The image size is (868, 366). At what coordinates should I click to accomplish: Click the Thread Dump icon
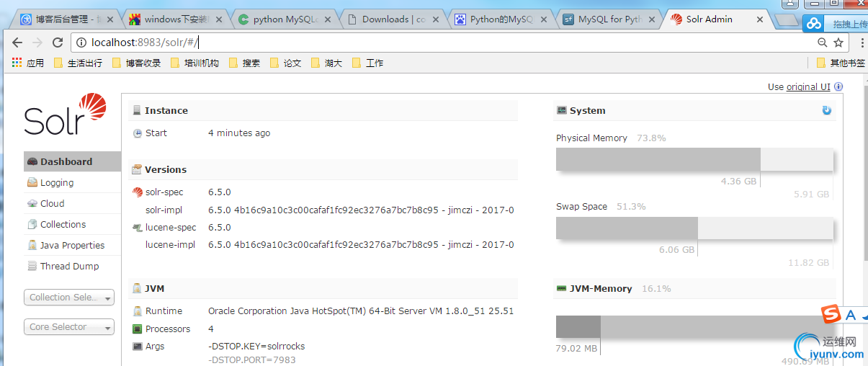[x=32, y=266]
